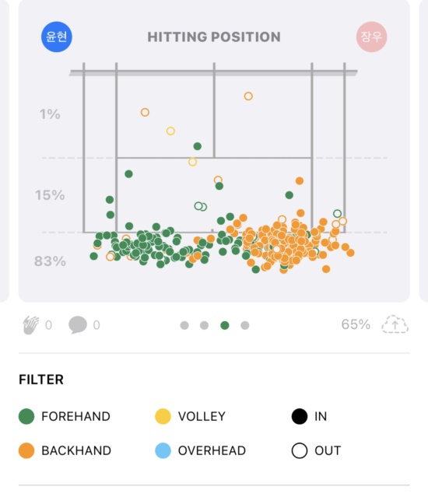Select the green active page dot
The height and width of the screenshot is (504, 428).
click(225, 325)
